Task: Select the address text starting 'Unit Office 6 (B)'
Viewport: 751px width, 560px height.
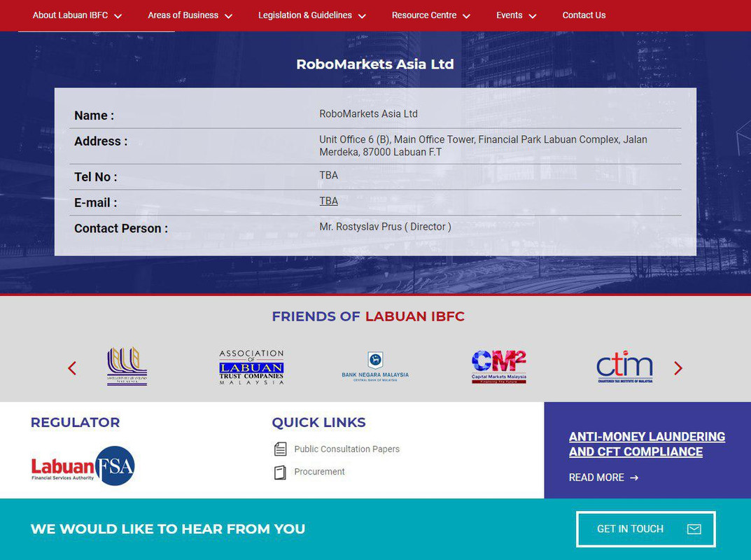Action: (483, 146)
